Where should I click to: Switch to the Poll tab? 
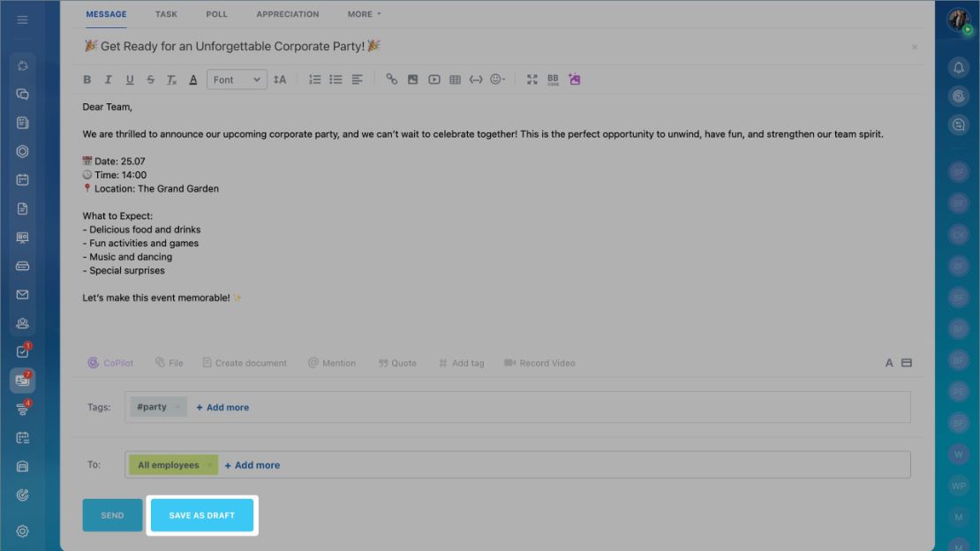click(217, 14)
